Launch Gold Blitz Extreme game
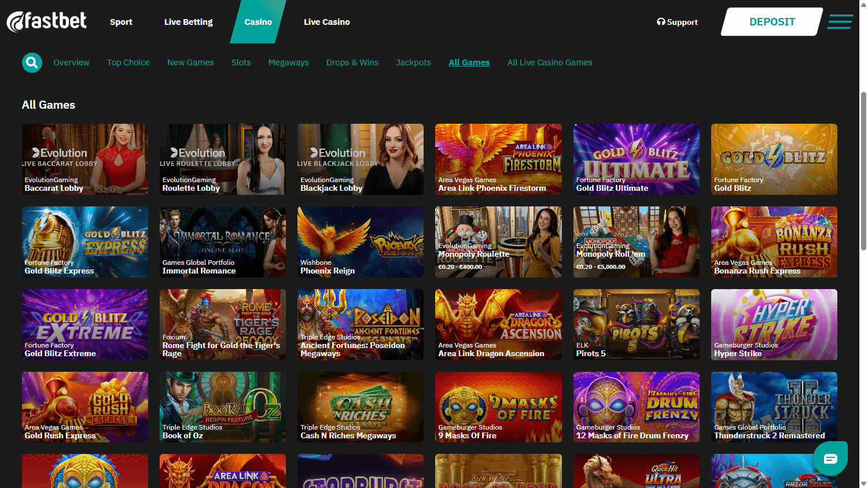This screenshot has width=868, height=488. pos(85,324)
